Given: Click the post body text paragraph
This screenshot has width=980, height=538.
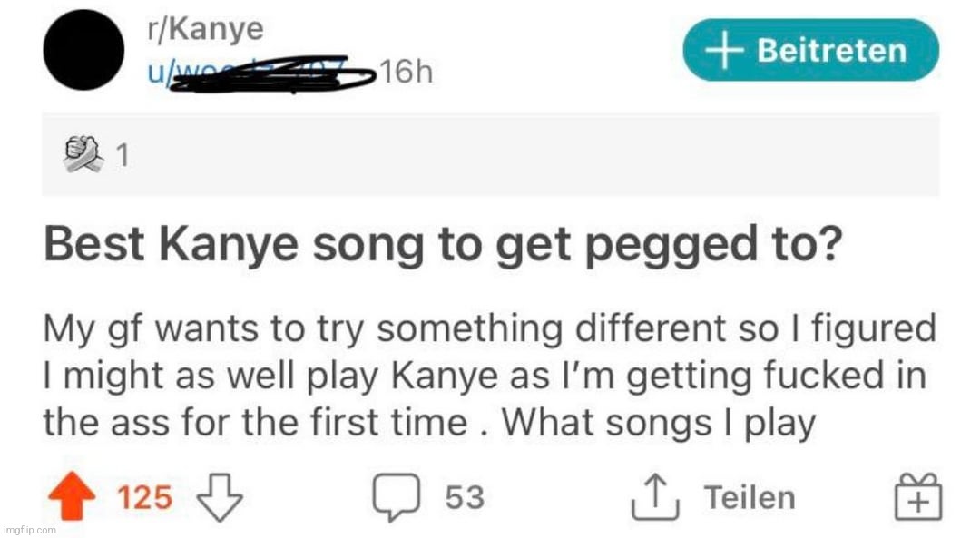Looking at the screenshot, I should tap(489, 375).
